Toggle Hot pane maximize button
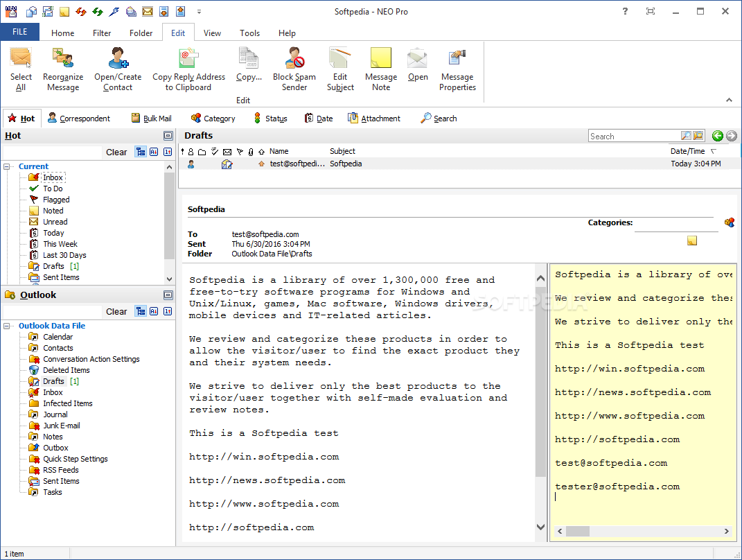742x560 pixels. click(168, 136)
